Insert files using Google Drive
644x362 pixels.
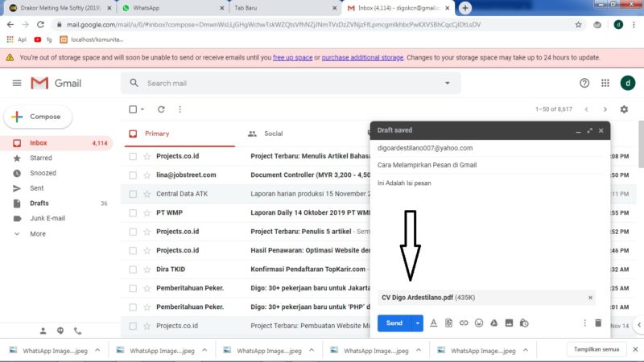[493, 323]
